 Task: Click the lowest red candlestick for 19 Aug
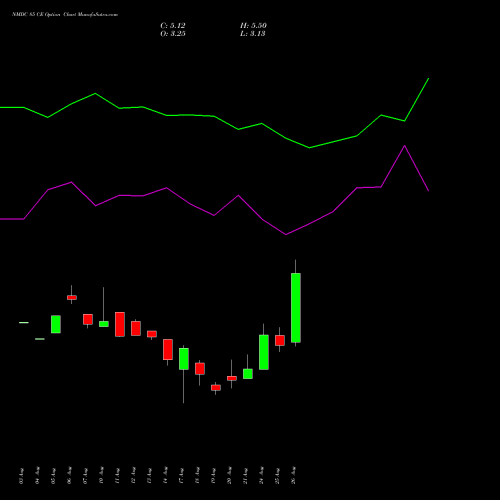(216, 388)
